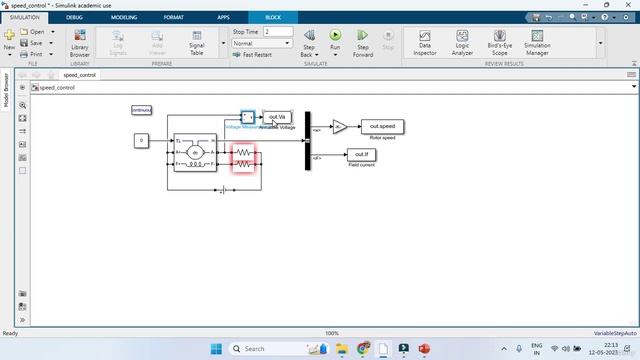Click Fit to View in canvas palette

(x=22, y=118)
